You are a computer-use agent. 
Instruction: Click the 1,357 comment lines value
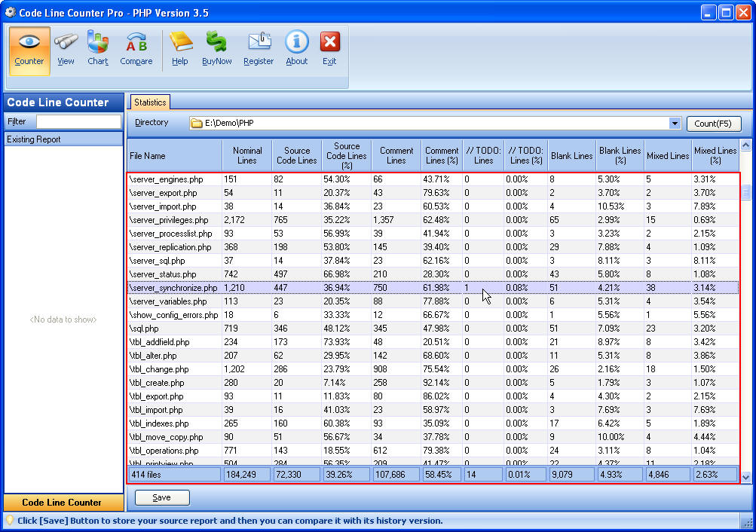384,220
